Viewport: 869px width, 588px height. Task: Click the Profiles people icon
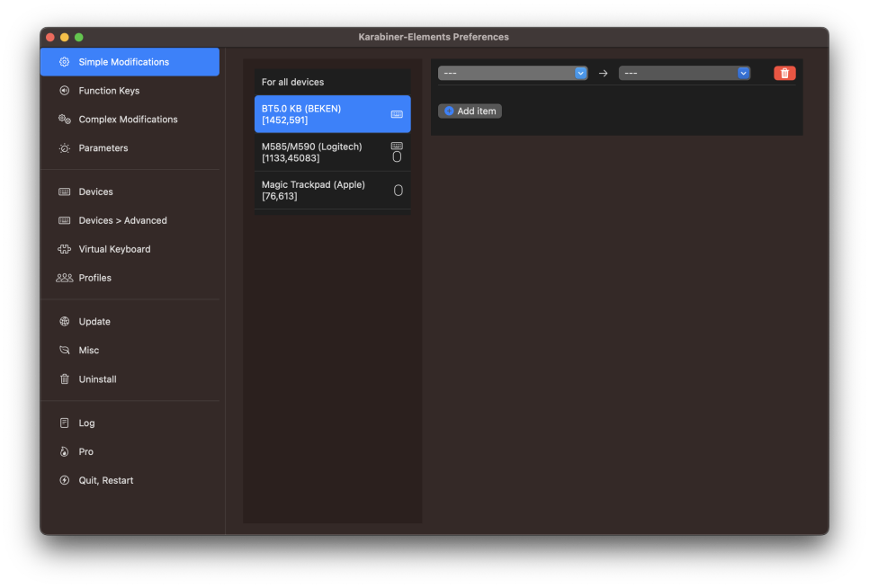(x=64, y=278)
